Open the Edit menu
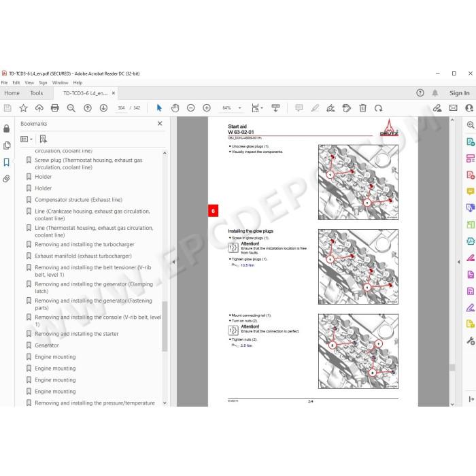476x476 pixels. (16, 82)
